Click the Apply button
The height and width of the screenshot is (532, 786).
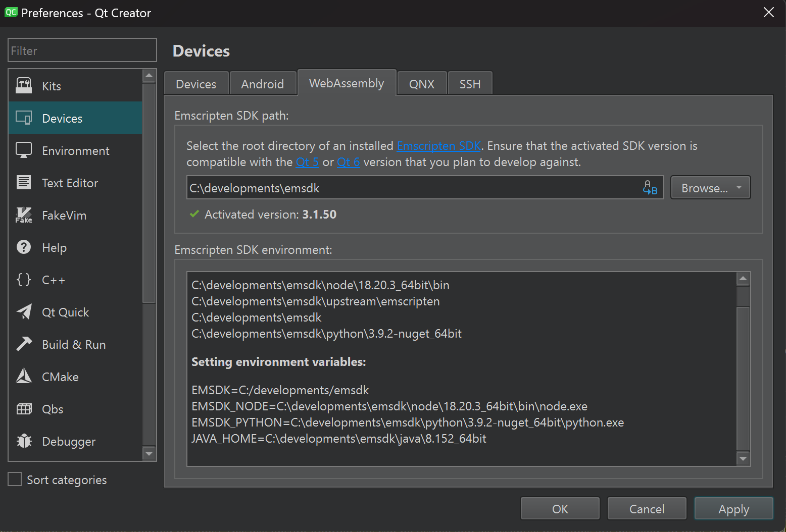point(733,509)
